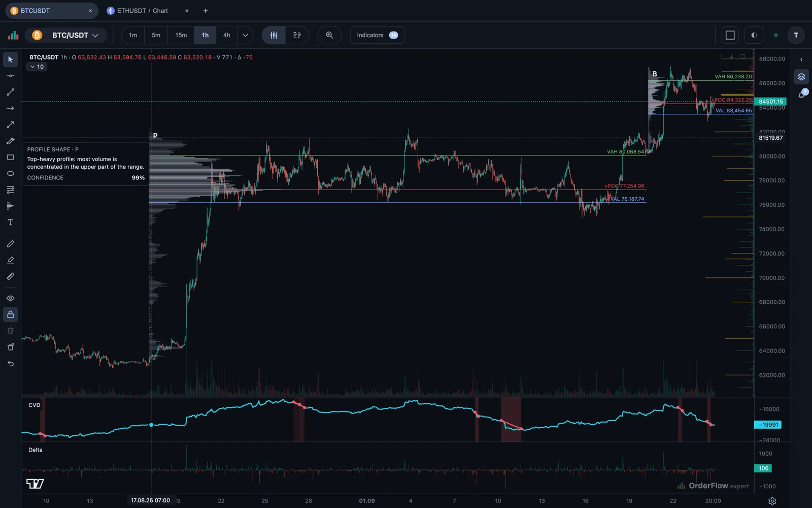Select the diagonal arrow drawing tool
The width and height of the screenshot is (812, 508).
[x=10, y=124]
